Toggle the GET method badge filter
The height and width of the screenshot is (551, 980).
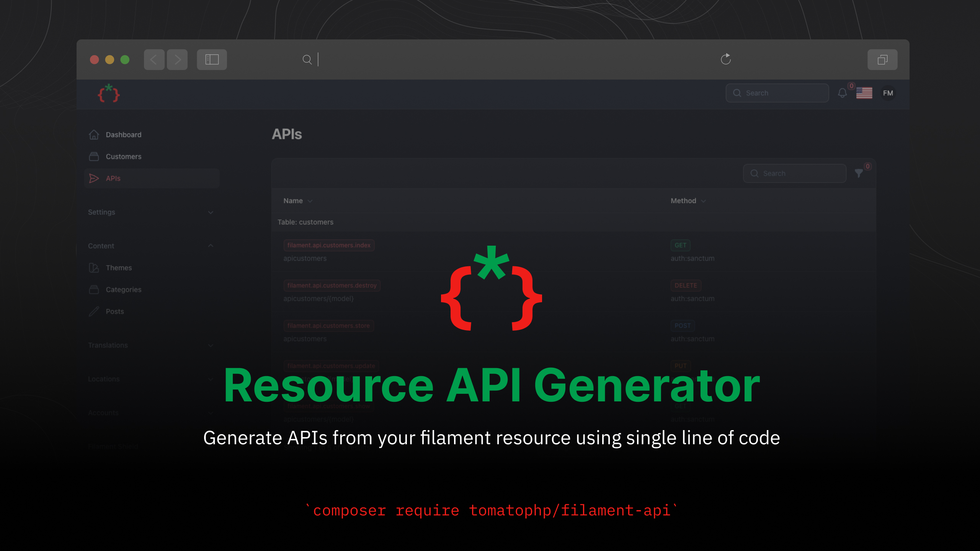tap(680, 245)
